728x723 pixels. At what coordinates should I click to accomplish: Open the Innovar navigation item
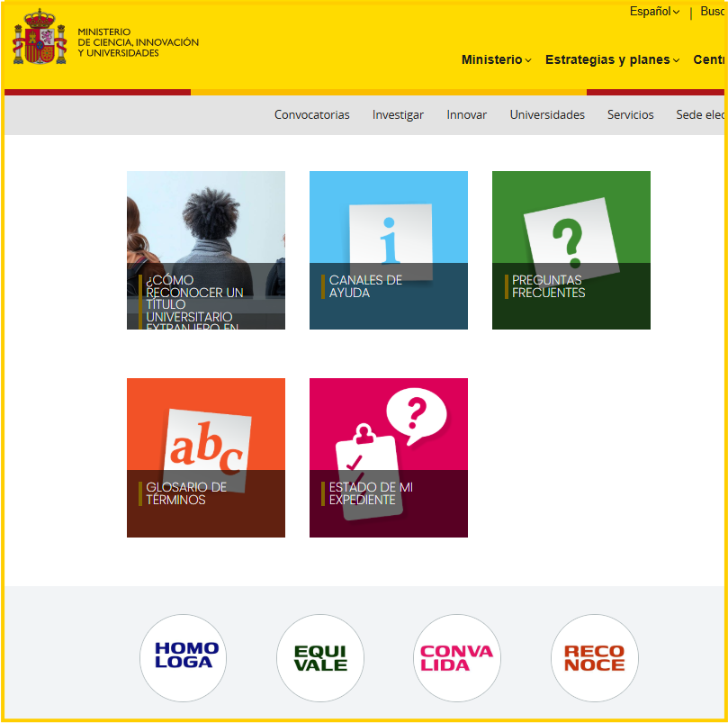coord(466,114)
